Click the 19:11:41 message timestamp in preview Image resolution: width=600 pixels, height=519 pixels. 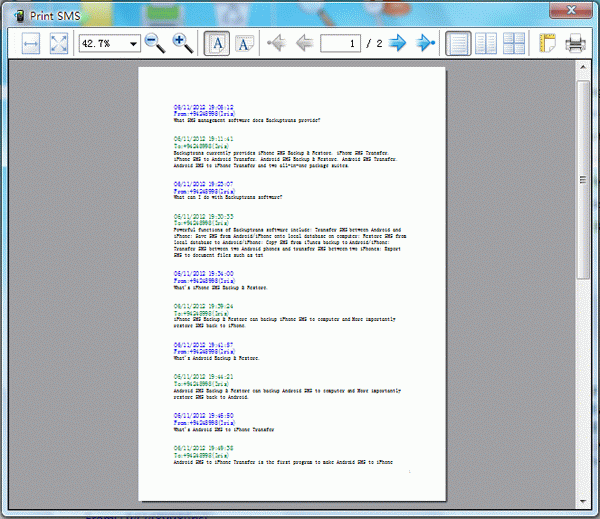203,139
